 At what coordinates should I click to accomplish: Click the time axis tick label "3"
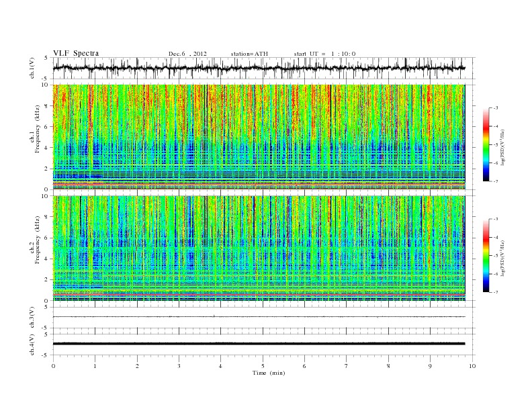(179, 366)
